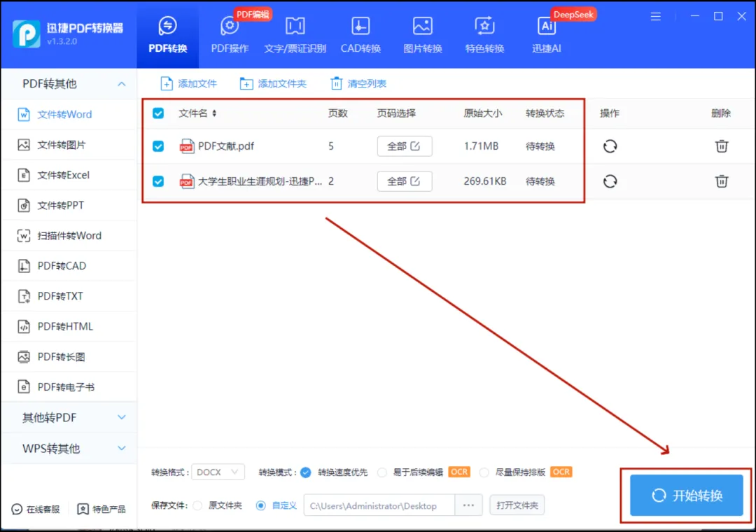
Task: Select 文件转PPT in the sidebar
Action: coord(70,206)
